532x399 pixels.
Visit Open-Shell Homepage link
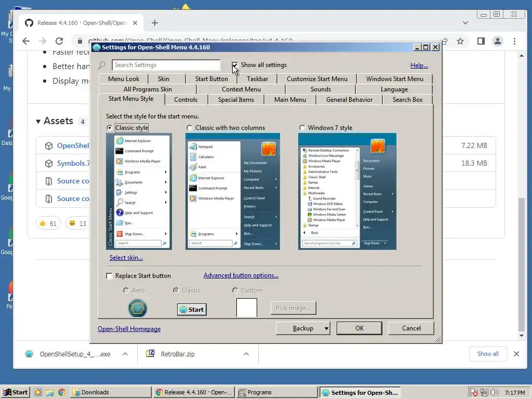point(129,329)
